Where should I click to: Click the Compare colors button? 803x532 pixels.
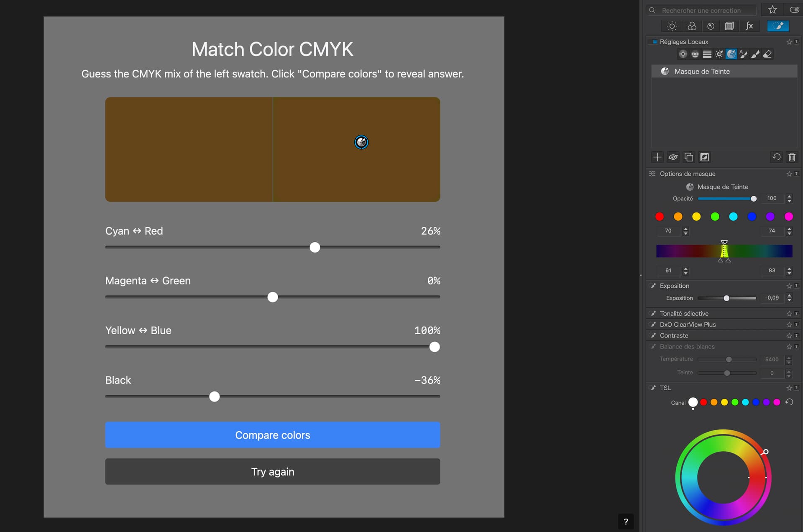coord(273,435)
